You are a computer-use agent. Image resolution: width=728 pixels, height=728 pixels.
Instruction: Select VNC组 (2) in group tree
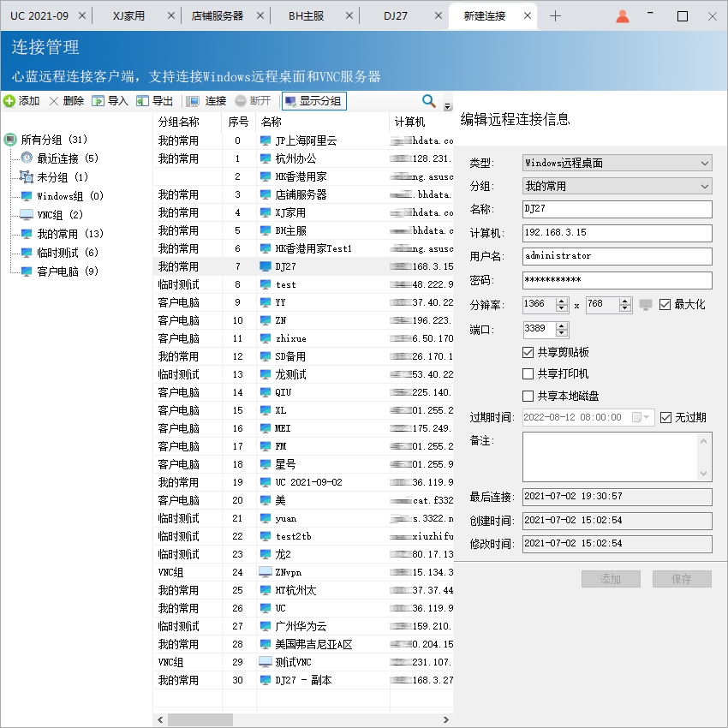[x=60, y=214]
